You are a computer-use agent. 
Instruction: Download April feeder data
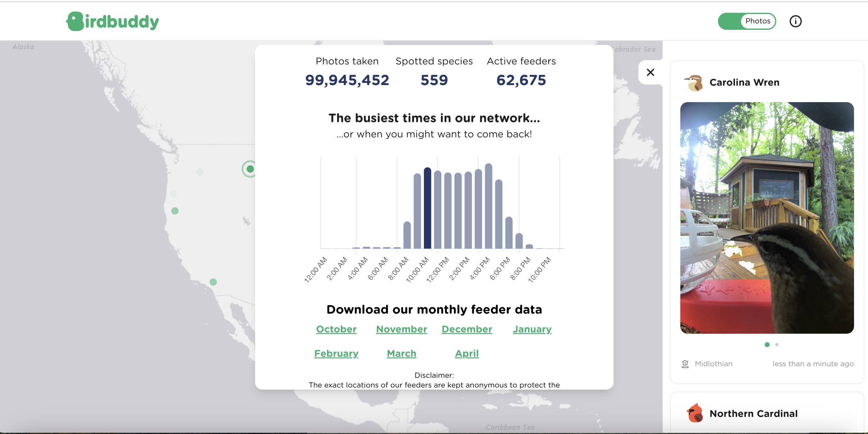click(467, 353)
